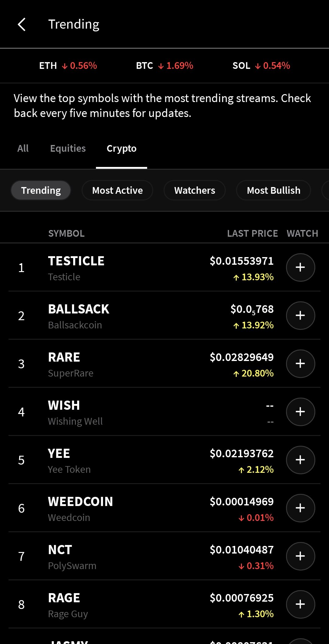Viewport: 329px width, 644px height.
Task: Add YEE Token to watchlist
Action: [x=300, y=460]
